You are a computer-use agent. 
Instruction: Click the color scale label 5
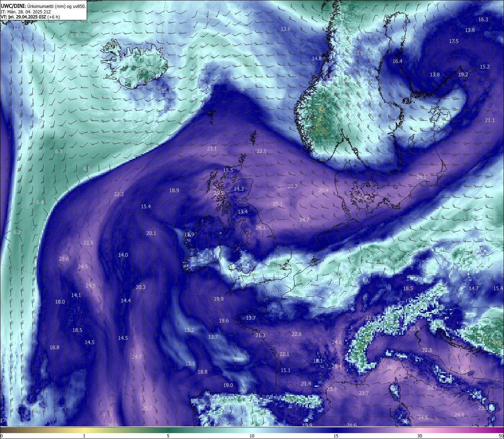(168, 436)
